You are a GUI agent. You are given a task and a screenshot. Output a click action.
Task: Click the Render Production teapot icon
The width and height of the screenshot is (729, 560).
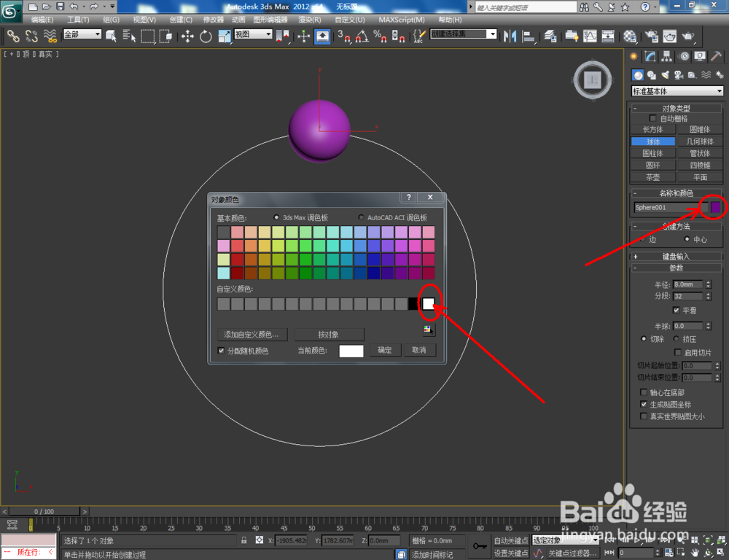tap(688, 36)
